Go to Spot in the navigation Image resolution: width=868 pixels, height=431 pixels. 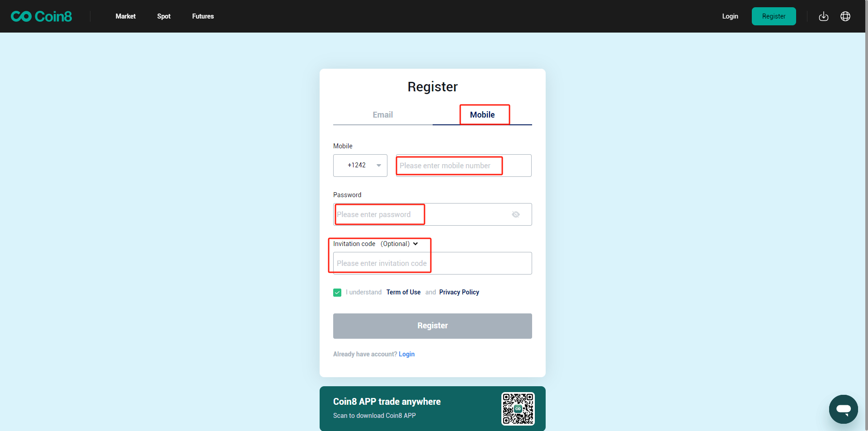click(x=164, y=16)
